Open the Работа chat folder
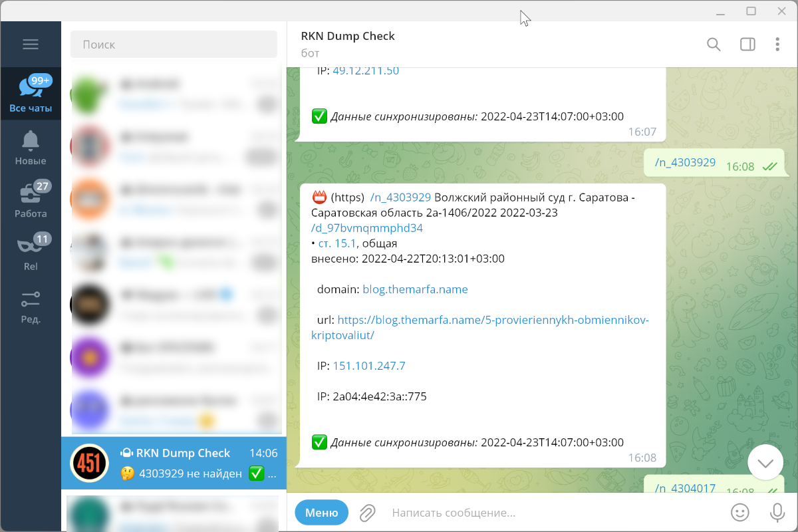The height and width of the screenshot is (532, 798). click(31, 200)
